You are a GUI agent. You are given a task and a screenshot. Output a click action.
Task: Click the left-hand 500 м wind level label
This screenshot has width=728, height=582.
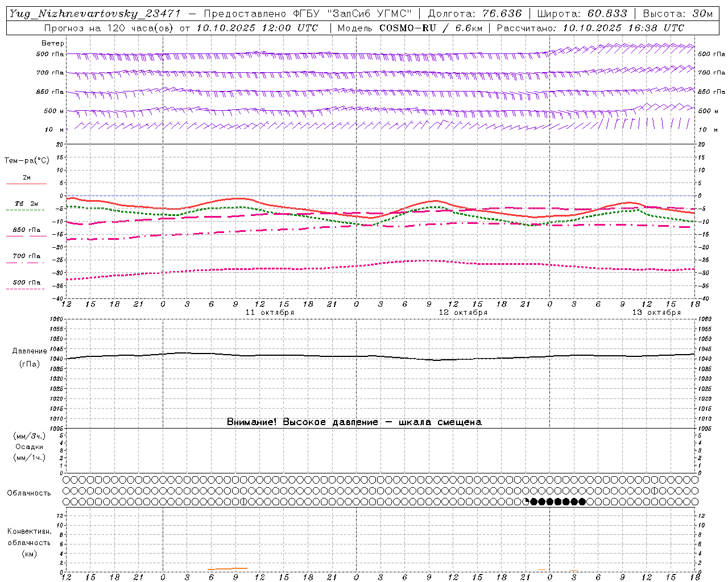coord(54,111)
